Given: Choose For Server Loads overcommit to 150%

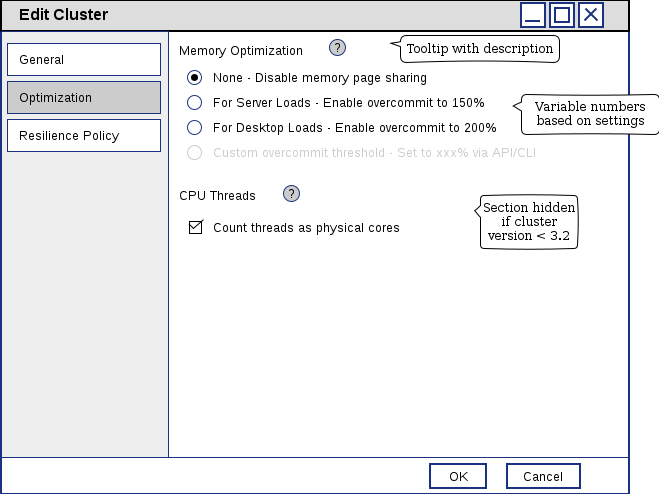Looking at the screenshot, I should click(x=195, y=102).
